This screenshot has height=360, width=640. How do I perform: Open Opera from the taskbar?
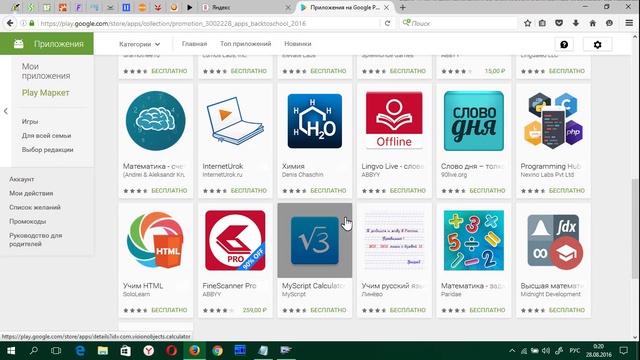pyautogui.click(x=171, y=351)
